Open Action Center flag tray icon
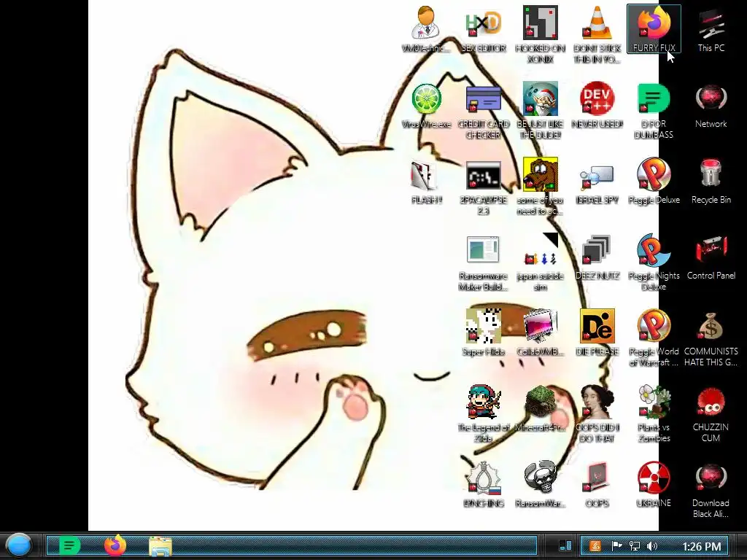 click(x=616, y=545)
